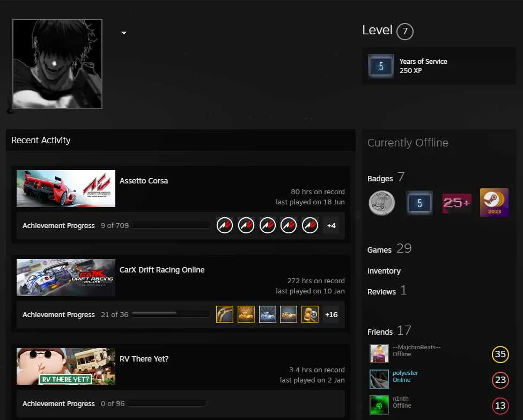Click 'last played on 10 Jan' text
Viewport: 523px width, 420px height.
pyautogui.click(x=310, y=291)
